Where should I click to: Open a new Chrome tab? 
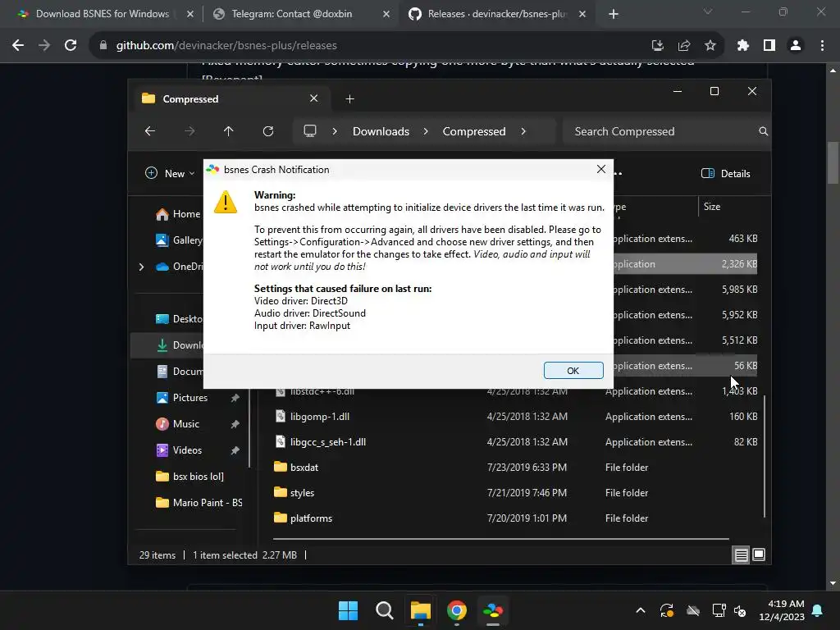614,15
